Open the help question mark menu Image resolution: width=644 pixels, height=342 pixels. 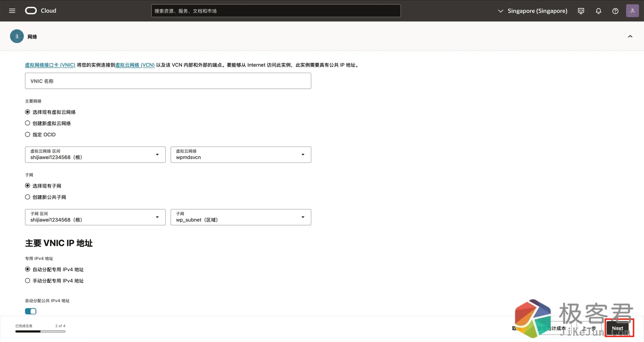coord(615,11)
